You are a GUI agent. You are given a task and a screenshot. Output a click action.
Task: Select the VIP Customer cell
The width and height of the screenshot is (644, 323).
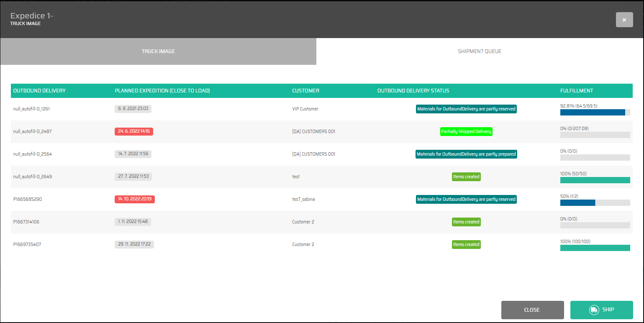coord(305,109)
